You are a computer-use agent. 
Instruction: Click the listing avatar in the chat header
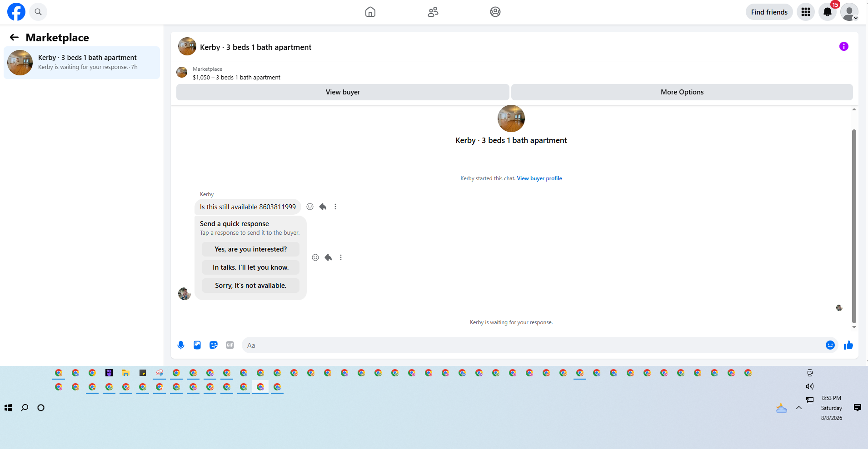pos(187,46)
